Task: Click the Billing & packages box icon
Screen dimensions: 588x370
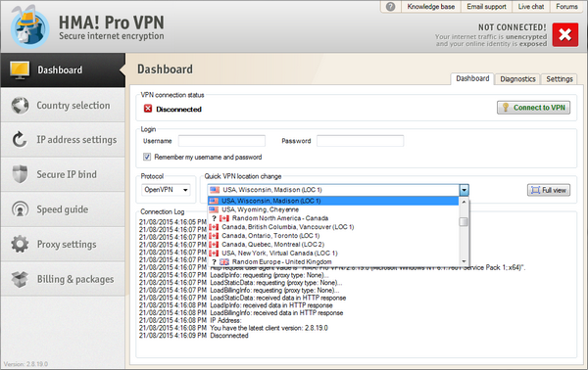Action: (x=20, y=279)
